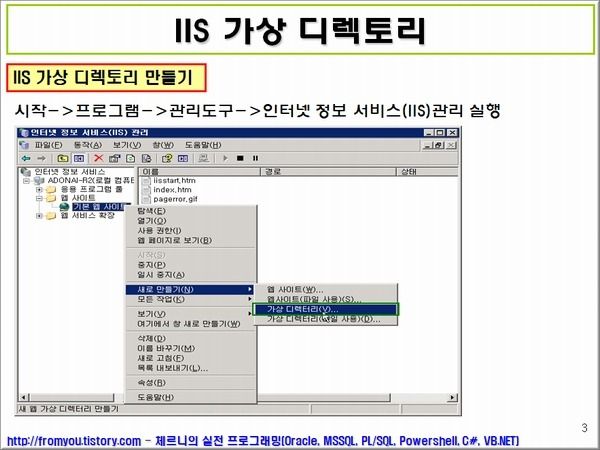600x450 pixels.
Task: Click the Forward arrow toolbar icon
Action: [41, 158]
